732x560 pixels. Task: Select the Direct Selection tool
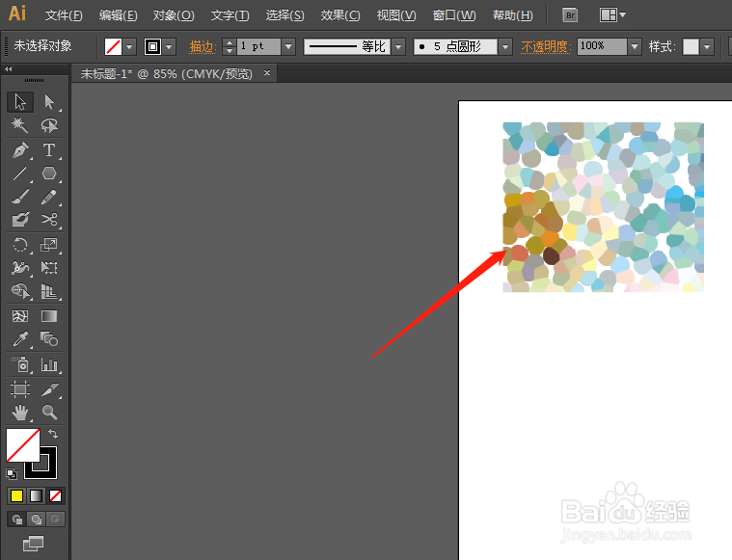49,102
